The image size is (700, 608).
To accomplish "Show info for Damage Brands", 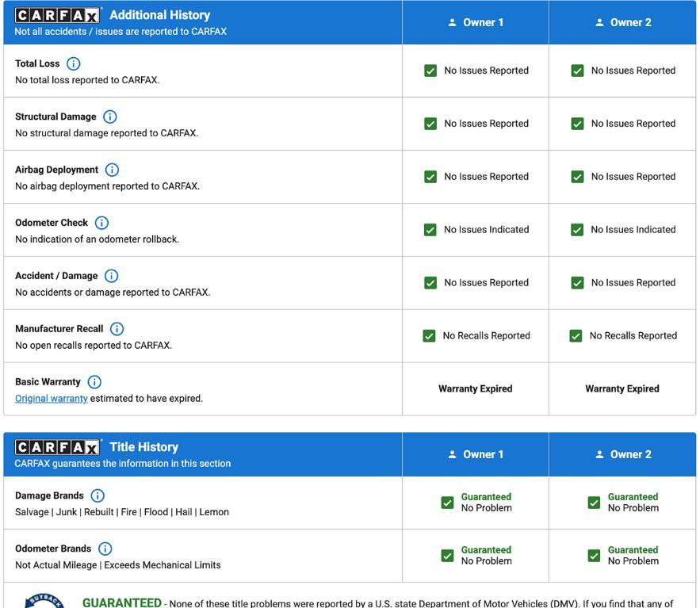I will (98, 496).
